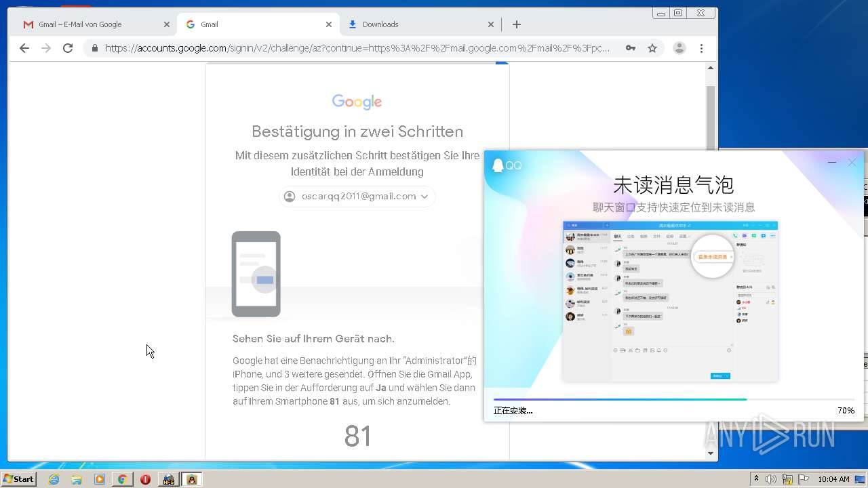Open the Chrome three-dot menu
Viewport: 868px width, 488px height.
701,48
